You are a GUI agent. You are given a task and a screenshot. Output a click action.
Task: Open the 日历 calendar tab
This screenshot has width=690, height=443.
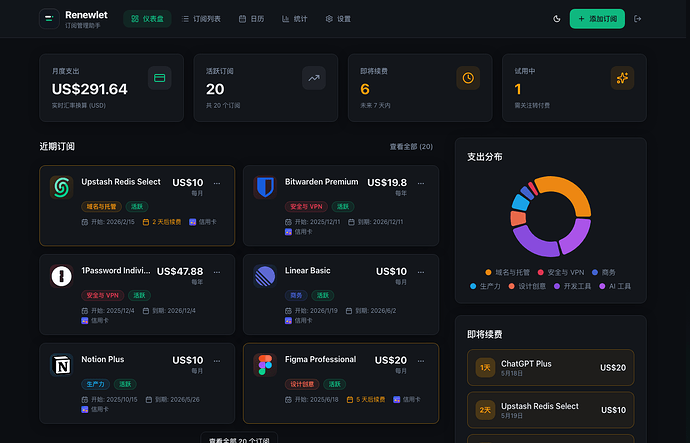coord(251,19)
